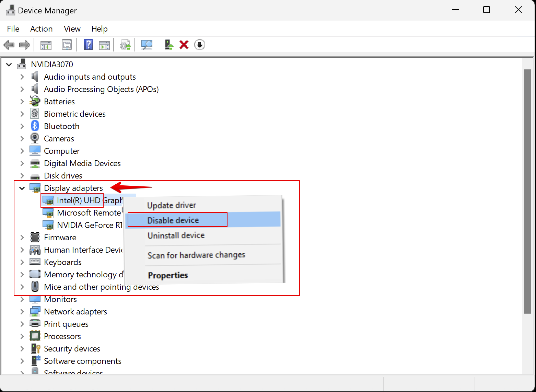This screenshot has width=536, height=392.
Task: Select Intel(R) UHD Graphics adapter
Action: [x=90, y=200]
